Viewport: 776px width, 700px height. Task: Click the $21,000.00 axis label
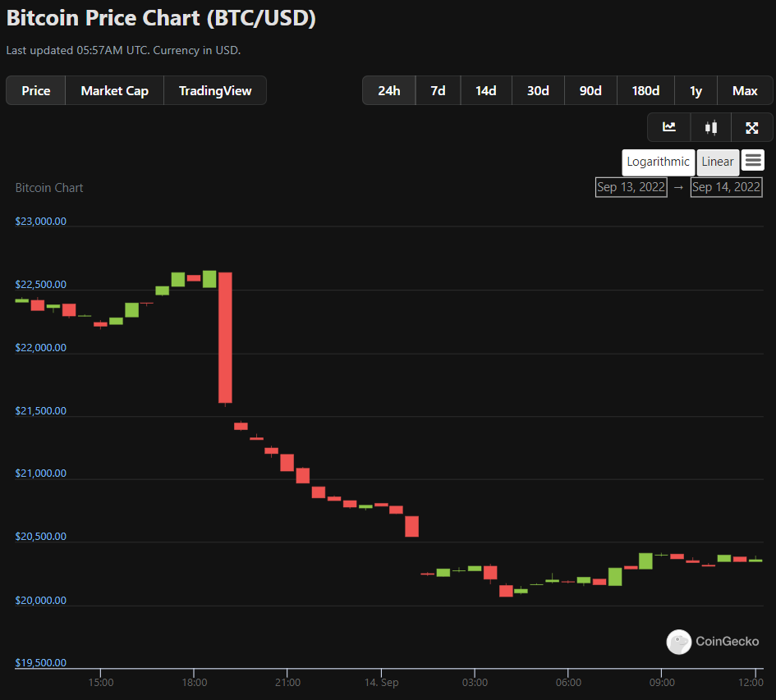click(40, 474)
